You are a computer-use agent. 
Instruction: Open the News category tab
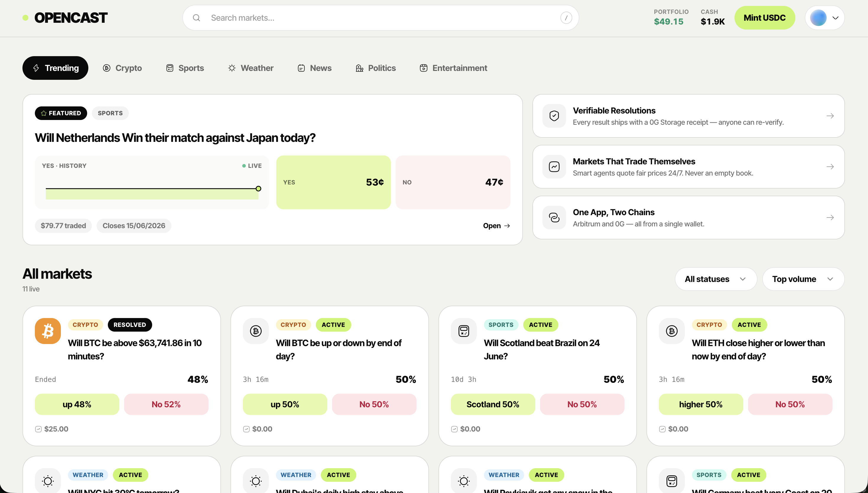[314, 68]
